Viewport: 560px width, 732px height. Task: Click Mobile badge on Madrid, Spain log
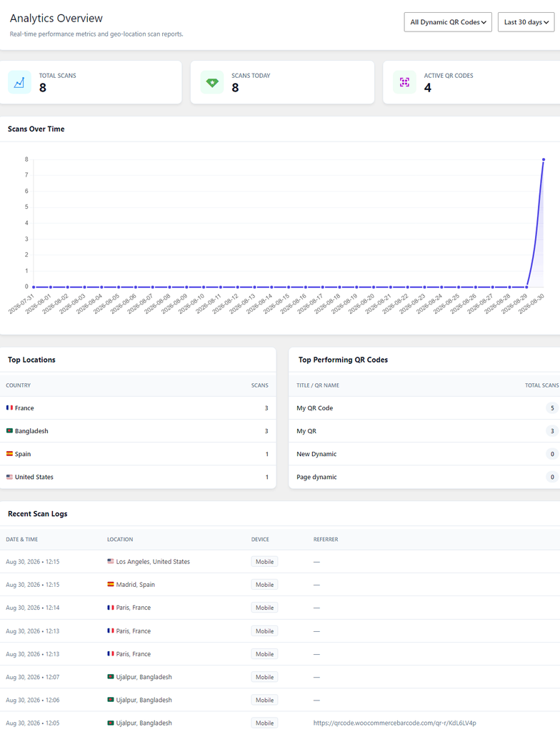pos(264,585)
